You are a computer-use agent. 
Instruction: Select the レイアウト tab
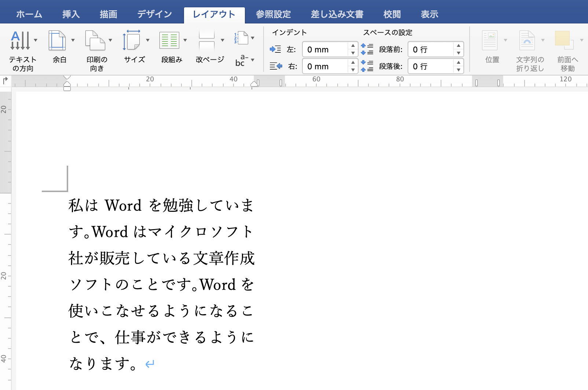(x=214, y=14)
